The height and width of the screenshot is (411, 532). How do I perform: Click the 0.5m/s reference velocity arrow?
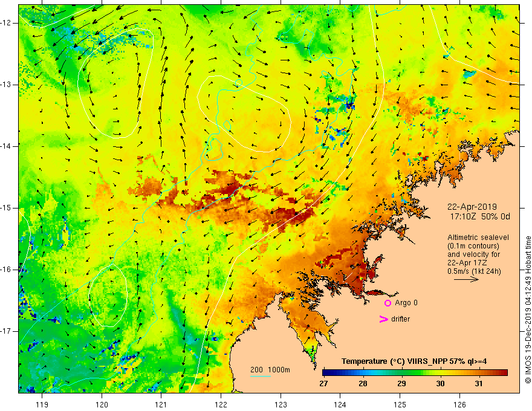click(466, 279)
